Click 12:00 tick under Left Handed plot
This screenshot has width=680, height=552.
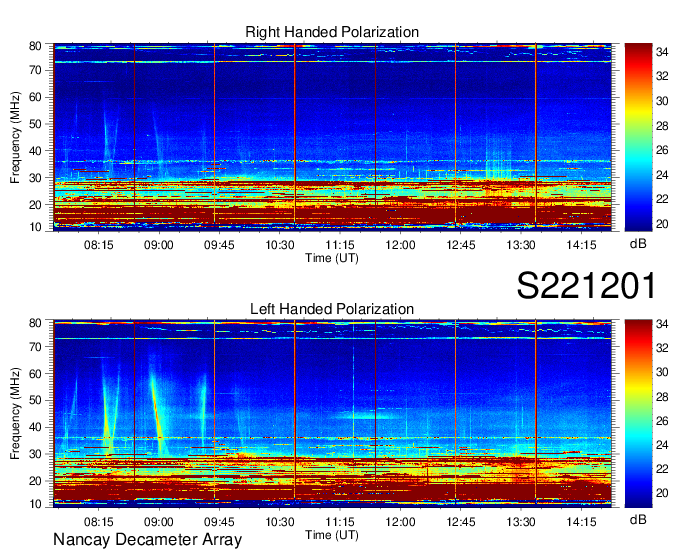click(400, 522)
